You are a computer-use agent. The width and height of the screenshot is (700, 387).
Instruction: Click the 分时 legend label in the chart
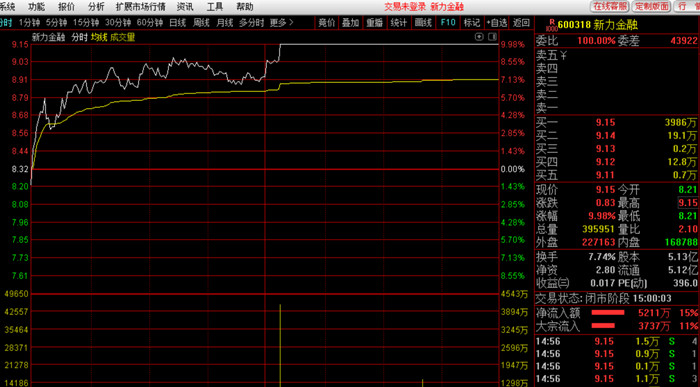click(79, 37)
